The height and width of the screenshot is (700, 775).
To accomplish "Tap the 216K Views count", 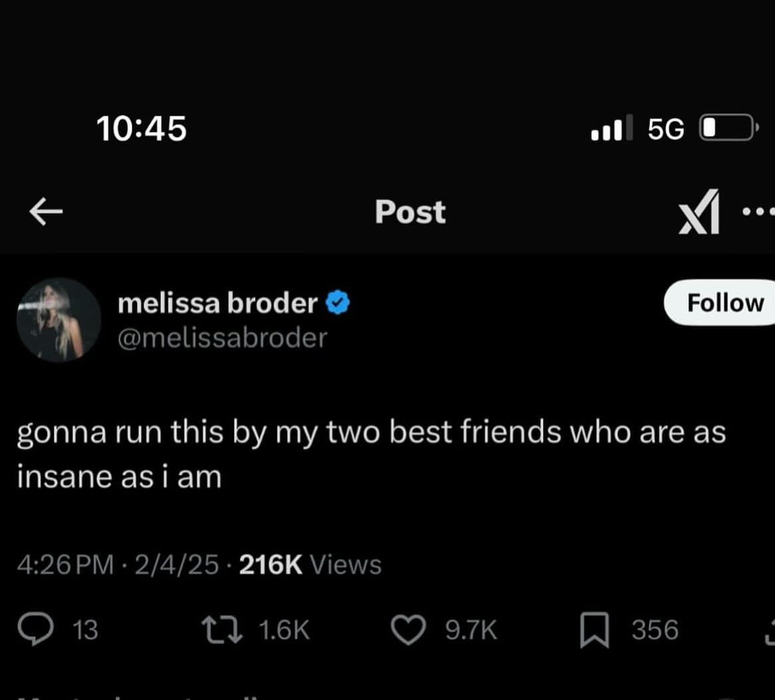I will coord(311,564).
